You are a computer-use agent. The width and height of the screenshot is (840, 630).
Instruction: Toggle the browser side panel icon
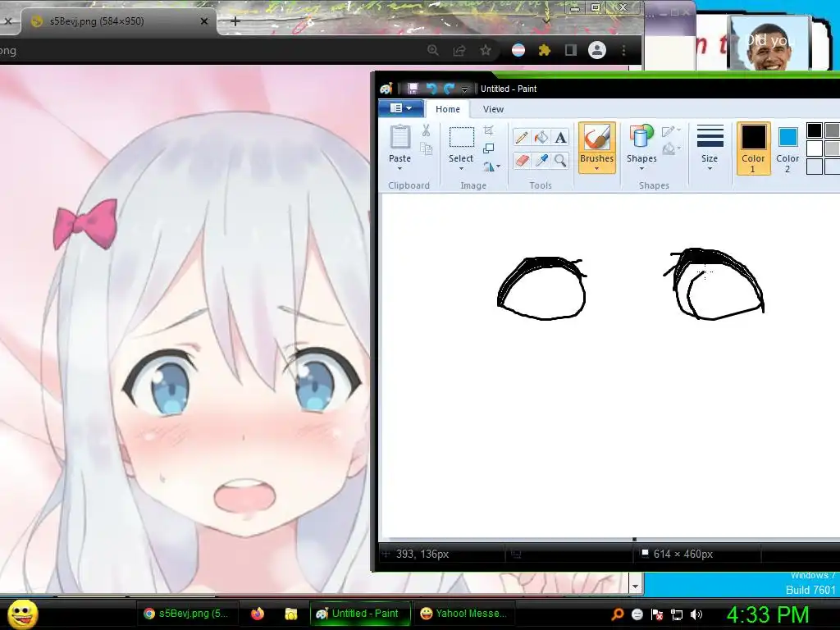click(x=571, y=50)
